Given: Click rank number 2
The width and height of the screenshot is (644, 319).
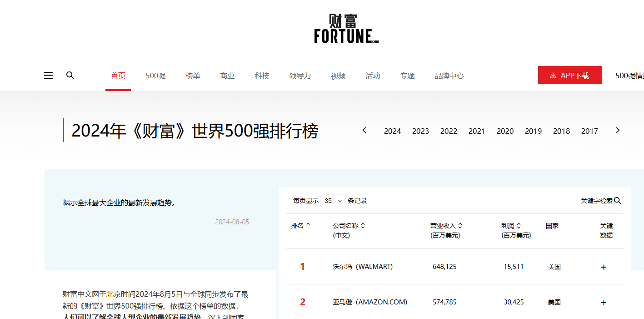Looking at the screenshot, I should pyautogui.click(x=303, y=302).
